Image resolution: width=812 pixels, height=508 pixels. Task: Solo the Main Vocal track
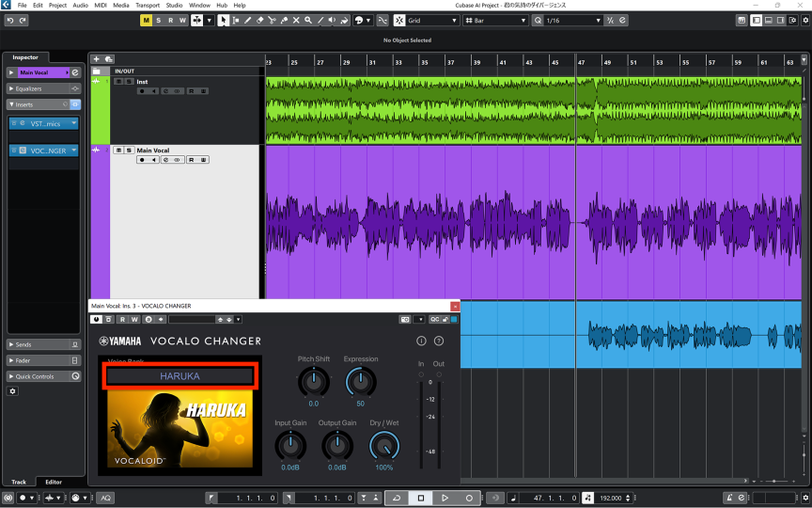pos(129,151)
